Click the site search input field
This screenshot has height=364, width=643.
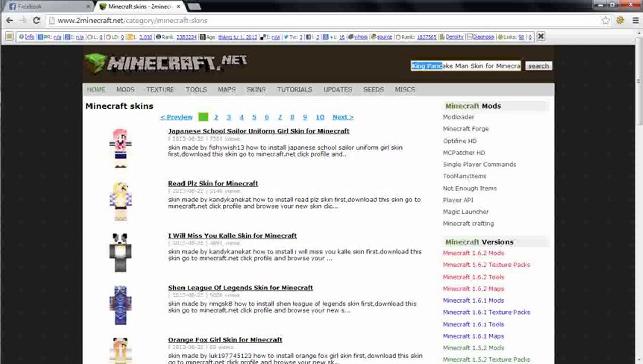[466, 66]
